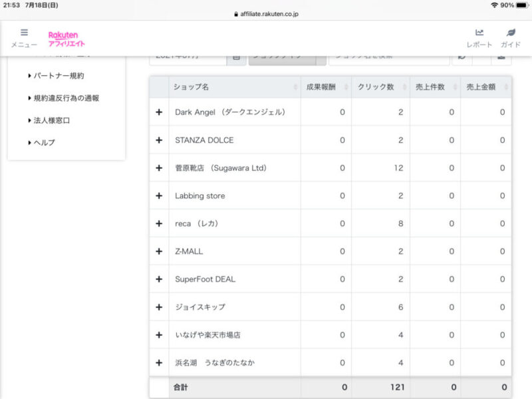Sort the table by ショップ名
532x399 pixels.
pos(234,87)
